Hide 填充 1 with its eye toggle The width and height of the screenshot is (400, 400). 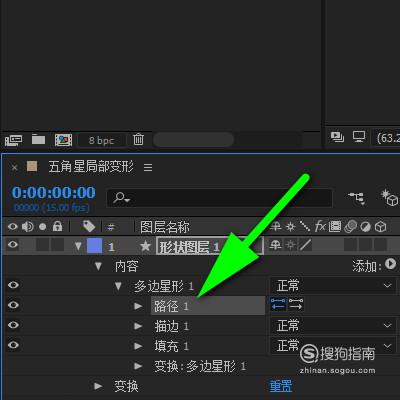pyautogui.click(x=13, y=345)
